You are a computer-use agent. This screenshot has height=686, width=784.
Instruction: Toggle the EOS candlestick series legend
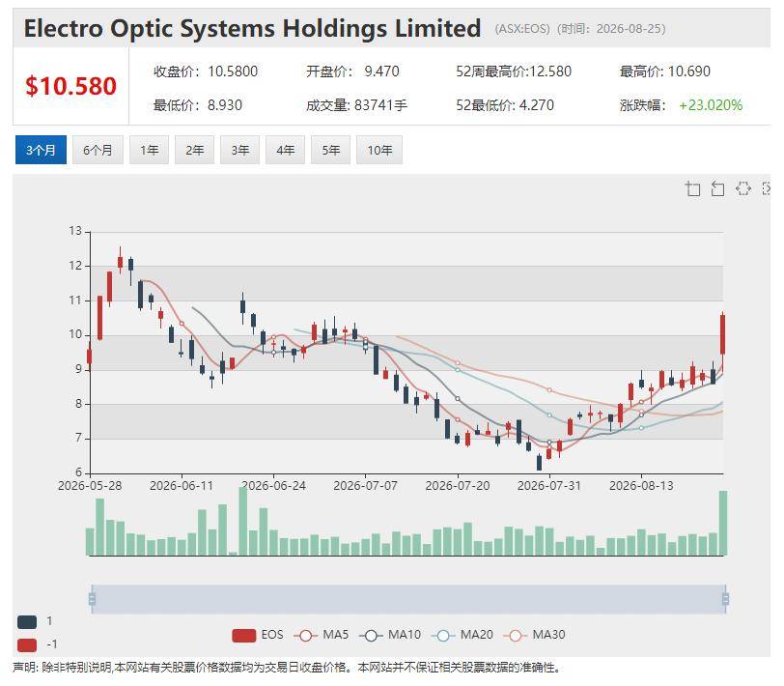258,635
